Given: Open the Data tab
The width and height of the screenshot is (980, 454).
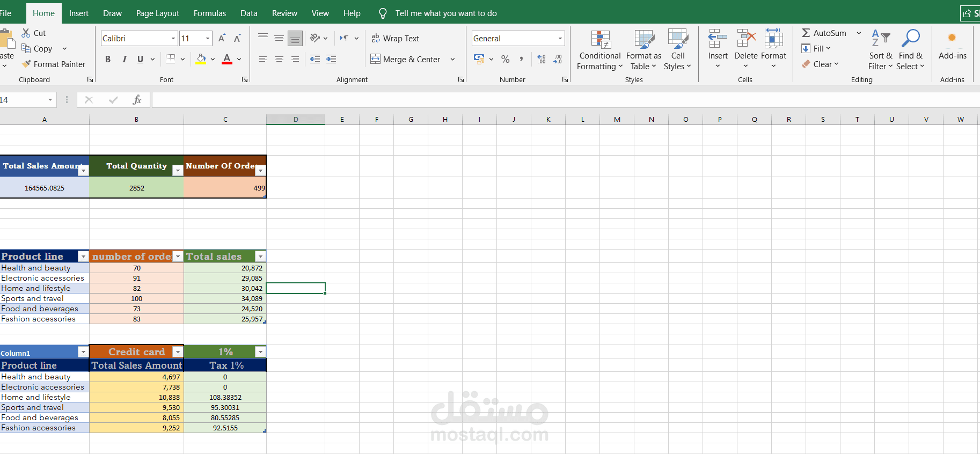Looking at the screenshot, I should coord(249,13).
